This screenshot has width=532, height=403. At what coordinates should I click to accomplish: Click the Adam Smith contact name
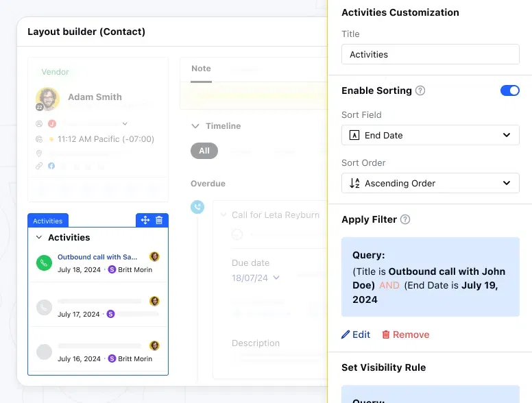pyautogui.click(x=95, y=97)
